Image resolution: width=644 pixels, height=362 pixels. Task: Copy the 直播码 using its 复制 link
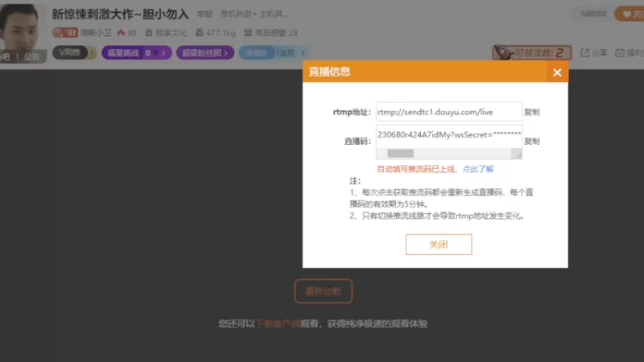tap(531, 142)
